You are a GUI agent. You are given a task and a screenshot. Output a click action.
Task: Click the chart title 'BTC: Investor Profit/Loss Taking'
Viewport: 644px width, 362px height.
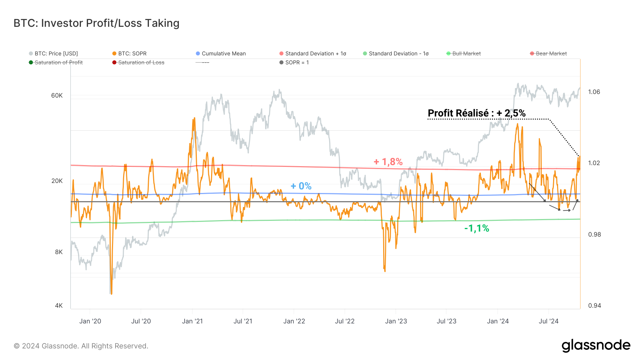point(96,23)
